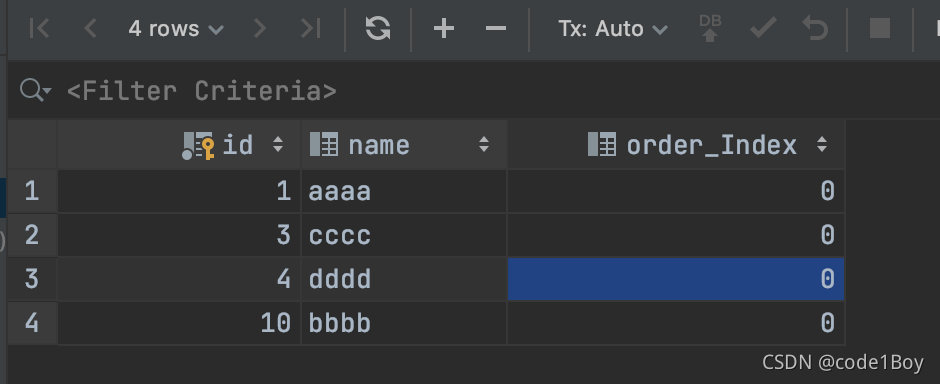Go to next page arrow

pos(260,28)
